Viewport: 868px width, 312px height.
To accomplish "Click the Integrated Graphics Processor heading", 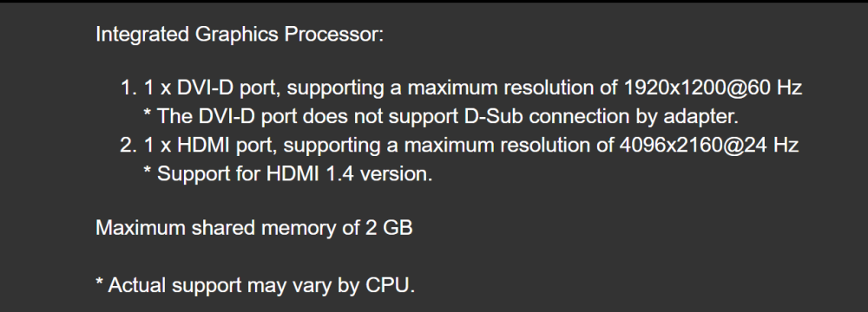I will 240,35.
